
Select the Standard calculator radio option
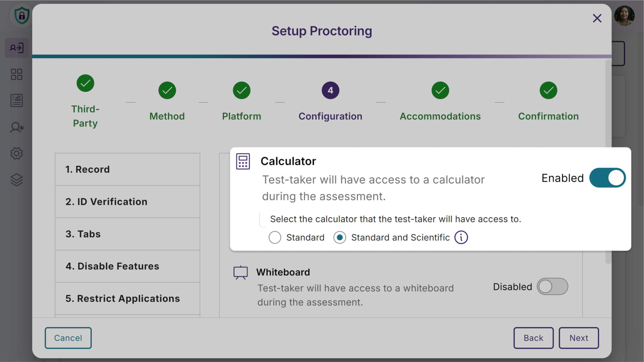(x=275, y=237)
